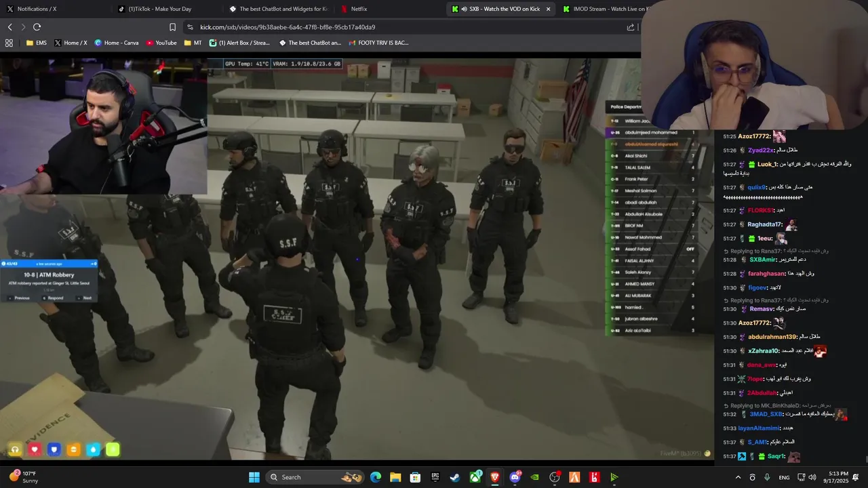Open the Xbox app on the taskbar
The height and width of the screenshot is (488, 868).
click(x=475, y=477)
